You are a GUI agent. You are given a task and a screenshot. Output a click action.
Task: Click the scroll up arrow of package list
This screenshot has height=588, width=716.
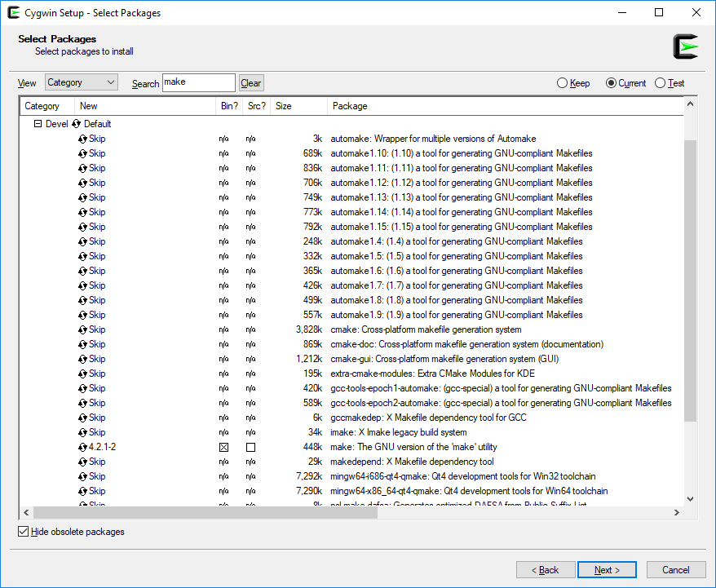click(x=690, y=104)
